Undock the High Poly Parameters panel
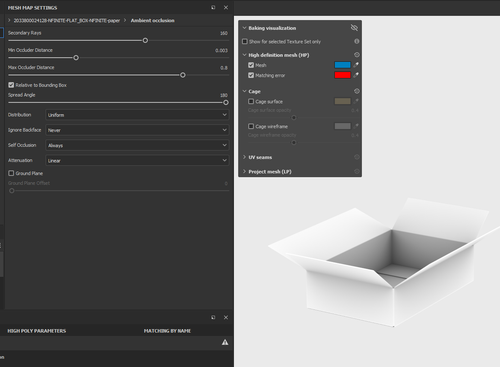Screen dimensions: 500x367 (213, 317)
